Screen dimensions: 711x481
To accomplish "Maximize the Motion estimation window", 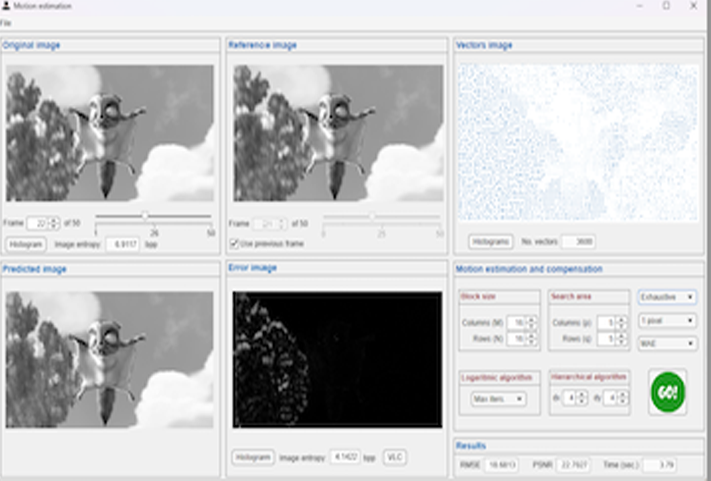I will pyautogui.click(x=666, y=6).
